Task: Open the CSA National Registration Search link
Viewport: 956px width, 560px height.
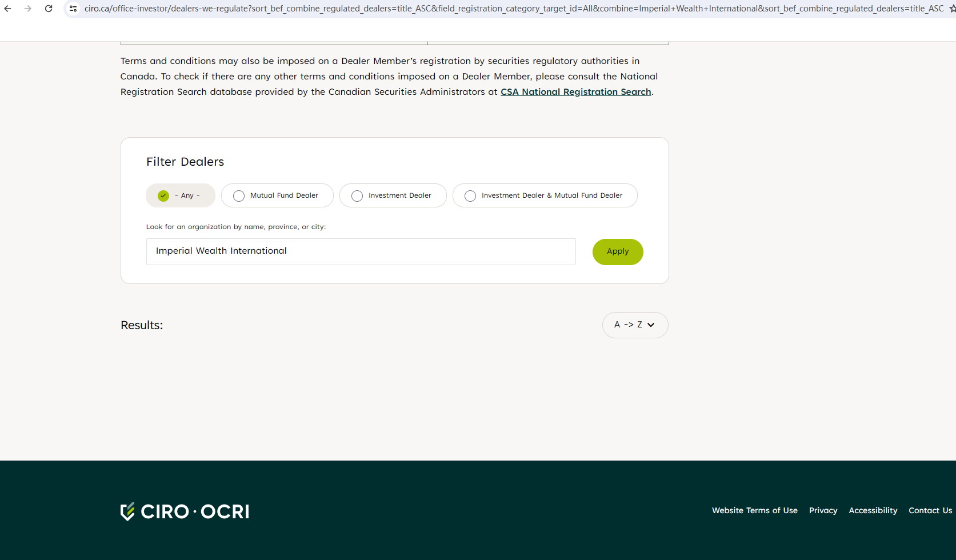Action: pos(576,92)
